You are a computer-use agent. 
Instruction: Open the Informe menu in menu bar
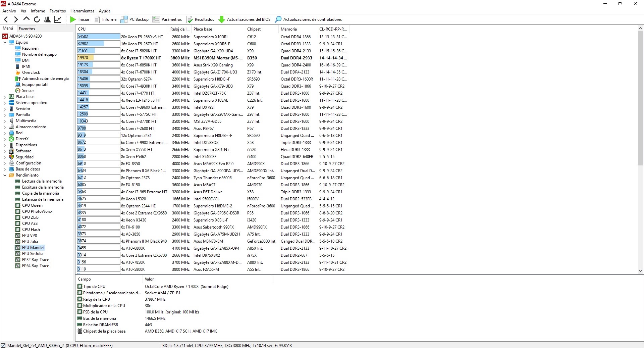(x=38, y=11)
